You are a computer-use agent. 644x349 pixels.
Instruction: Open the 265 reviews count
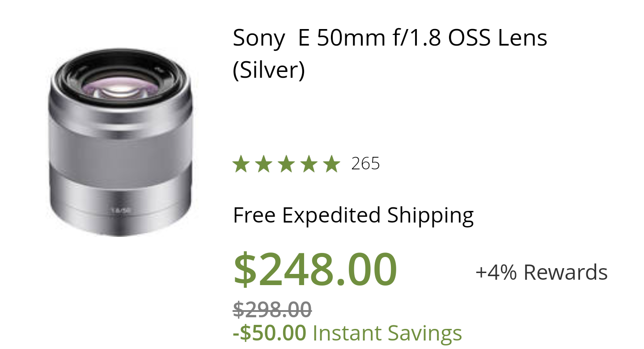(x=365, y=164)
